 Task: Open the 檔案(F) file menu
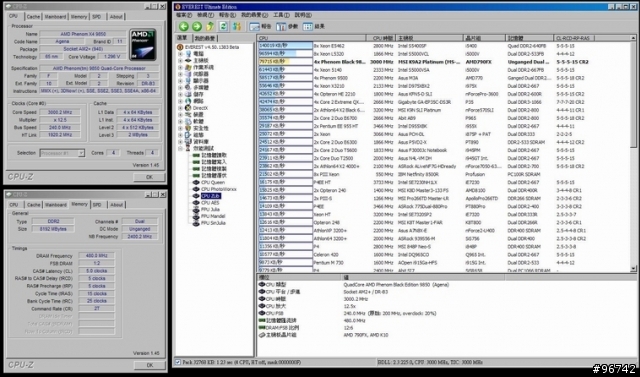[x=183, y=15]
